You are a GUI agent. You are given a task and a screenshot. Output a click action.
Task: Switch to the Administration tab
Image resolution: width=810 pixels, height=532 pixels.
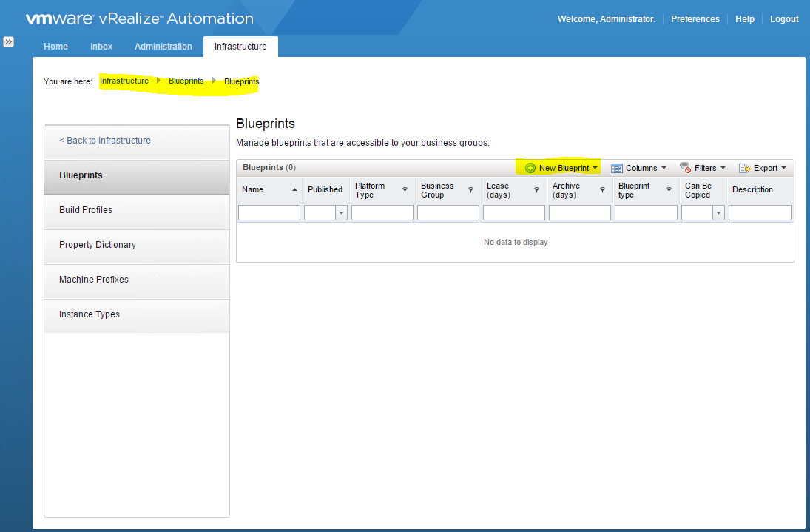[x=163, y=47]
